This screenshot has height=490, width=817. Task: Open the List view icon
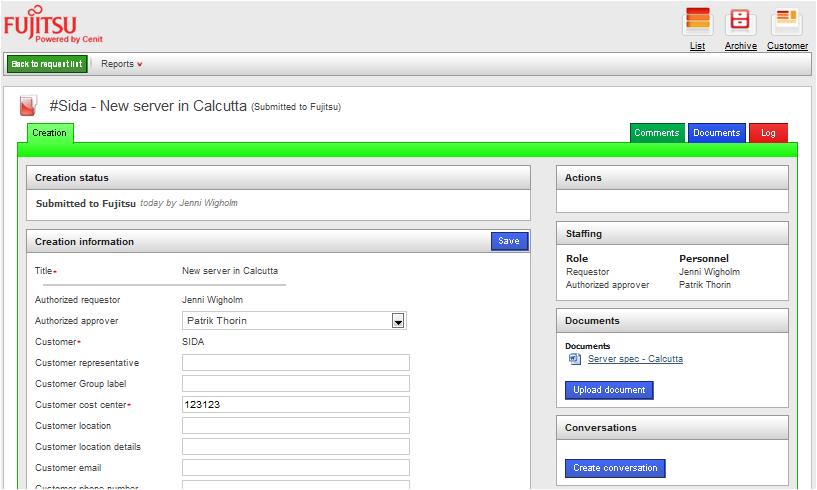click(x=698, y=22)
